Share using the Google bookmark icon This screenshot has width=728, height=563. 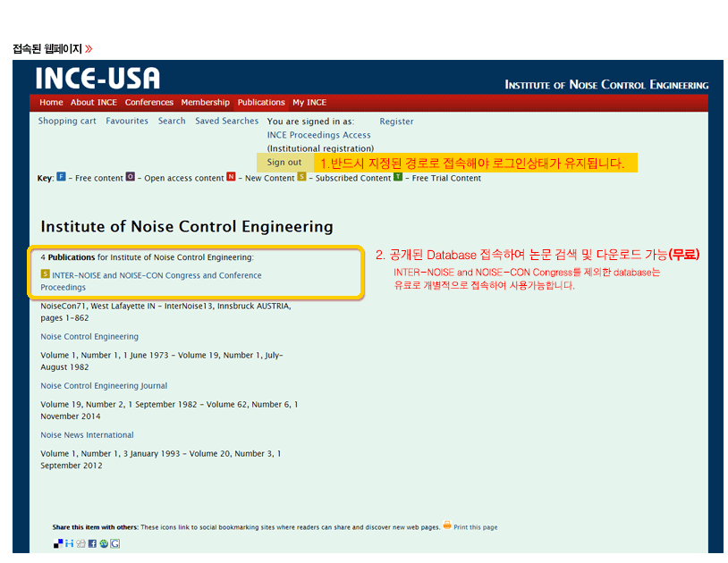point(114,543)
